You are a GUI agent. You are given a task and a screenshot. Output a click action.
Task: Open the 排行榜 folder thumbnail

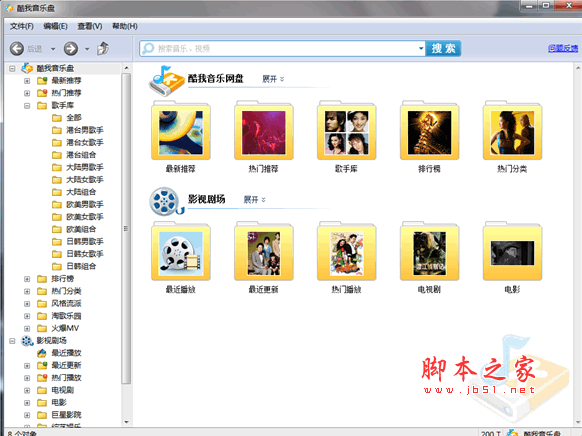[429, 131]
